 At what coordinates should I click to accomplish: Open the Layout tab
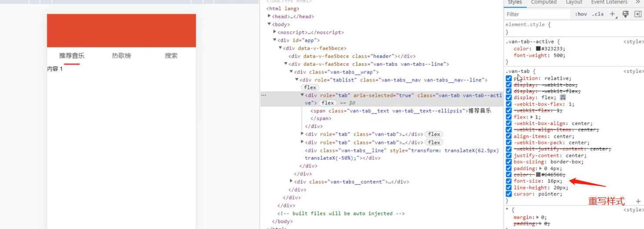click(574, 2)
